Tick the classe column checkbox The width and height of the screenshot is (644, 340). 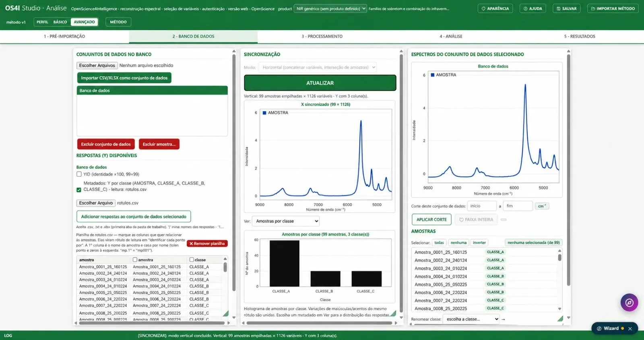[x=192, y=260]
